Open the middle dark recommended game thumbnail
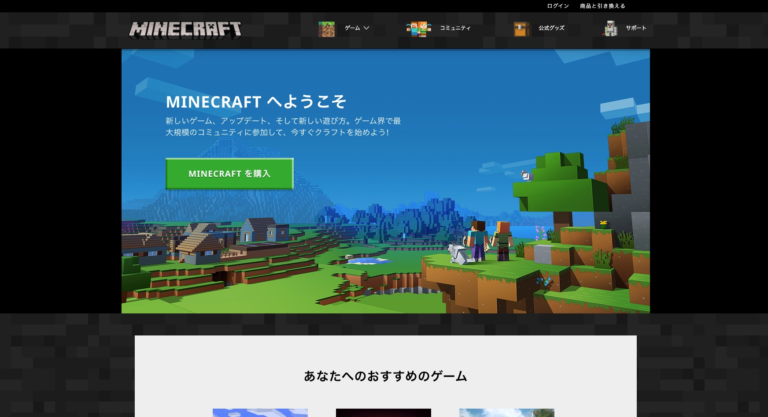Viewport: 768px width, 417px height. (384, 413)
